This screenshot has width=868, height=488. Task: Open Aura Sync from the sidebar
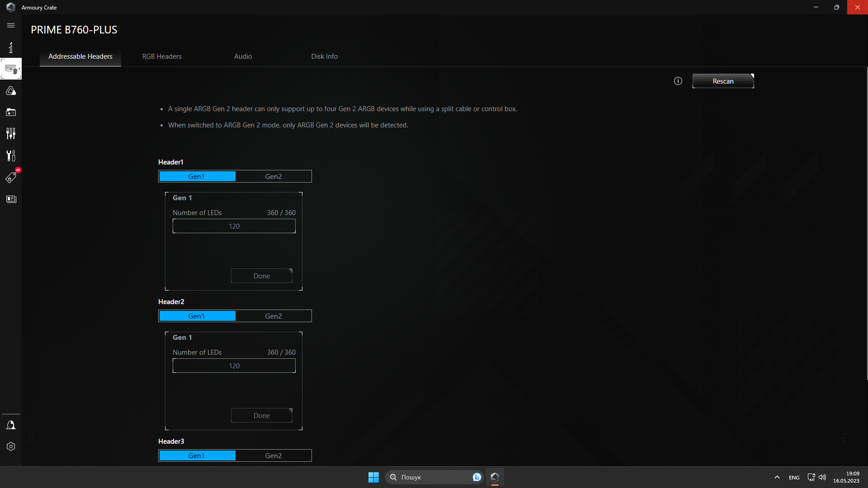coord(11,90)
